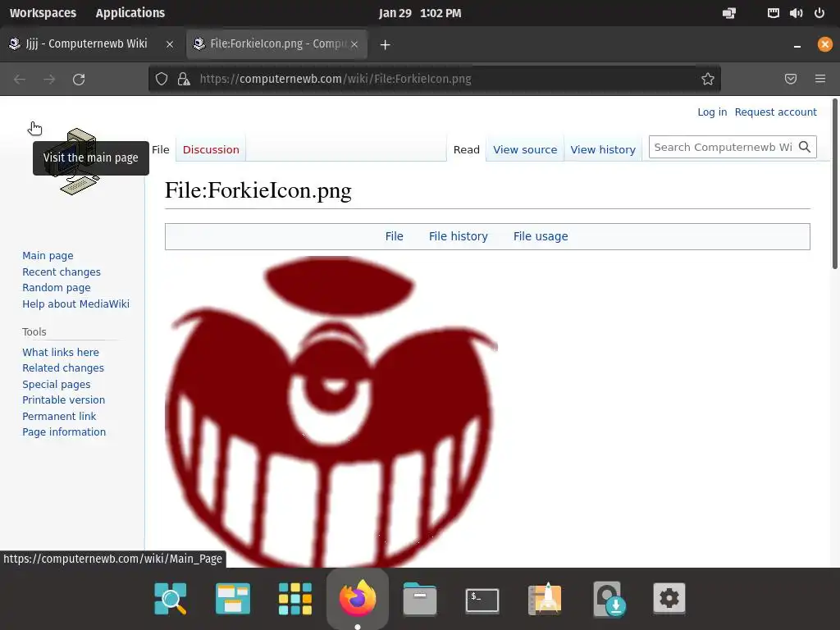Open the Pop!_Shop rocket dock icon
The width and height of the screenshot is (840, 630).
[545, 598]
